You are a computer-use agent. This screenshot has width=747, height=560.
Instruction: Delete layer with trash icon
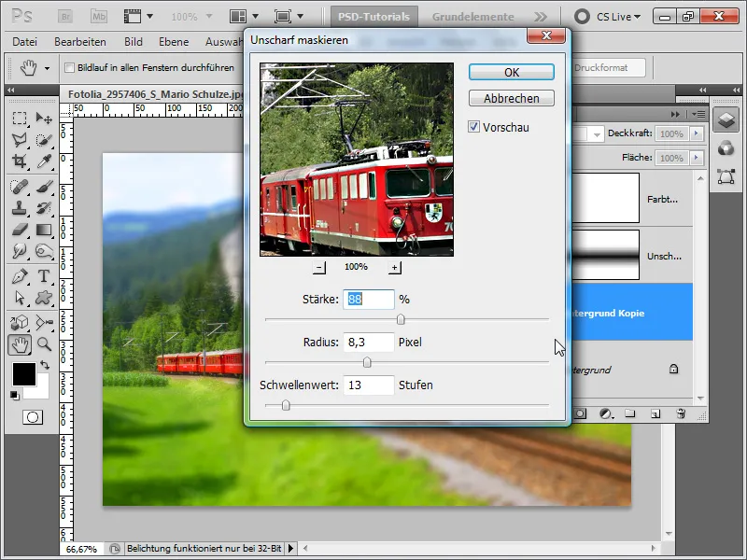(682, 413)
